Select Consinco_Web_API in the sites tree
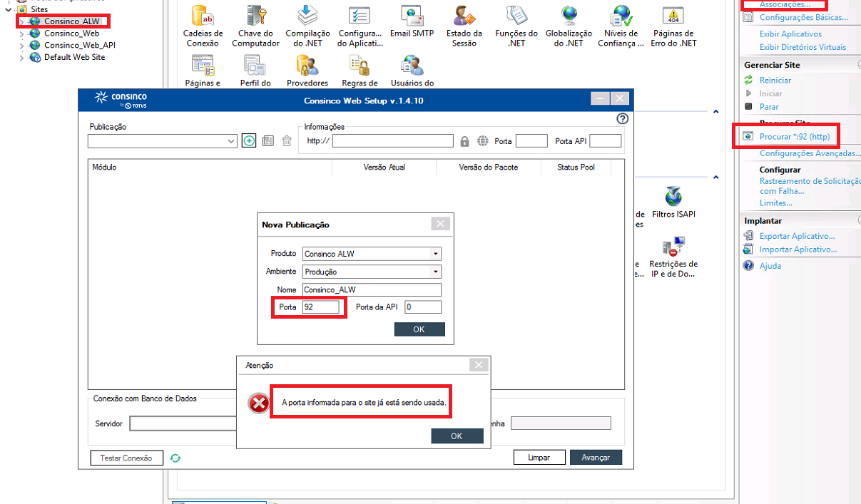 coord(79,45)
